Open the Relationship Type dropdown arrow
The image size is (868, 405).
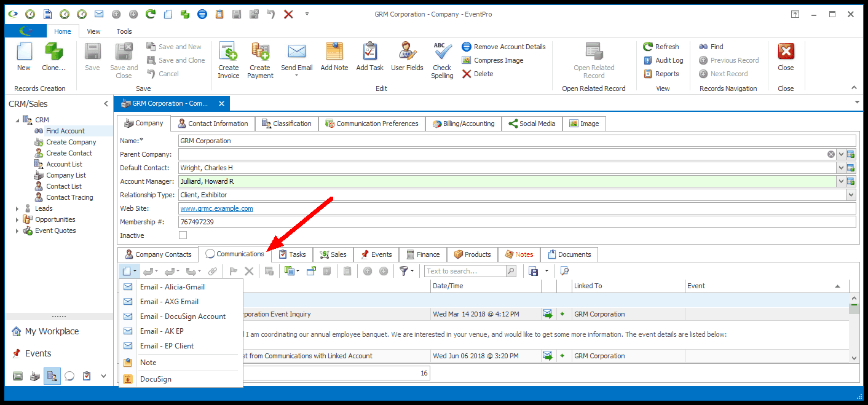pyautogui.click(x=851, y=195)
